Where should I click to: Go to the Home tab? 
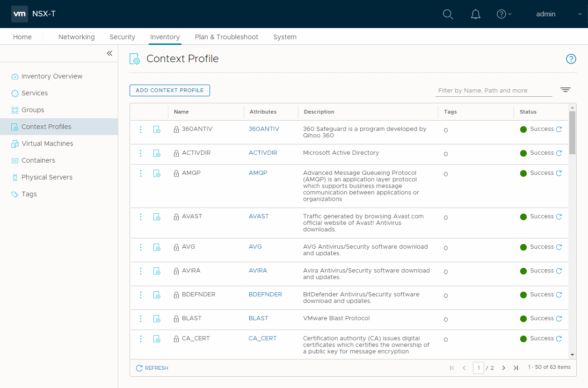coord(22,37)
